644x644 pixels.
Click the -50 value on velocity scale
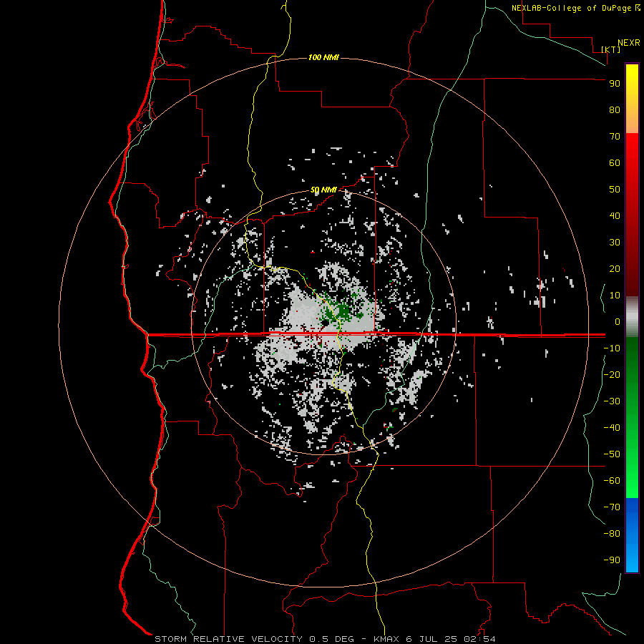pyautogui.click(x=612, y=454)
